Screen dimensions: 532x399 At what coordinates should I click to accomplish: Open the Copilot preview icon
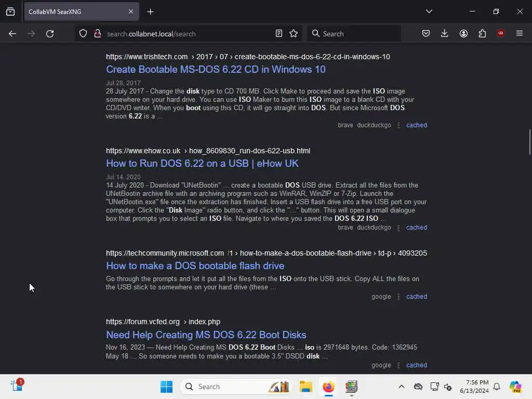(515, 387)
